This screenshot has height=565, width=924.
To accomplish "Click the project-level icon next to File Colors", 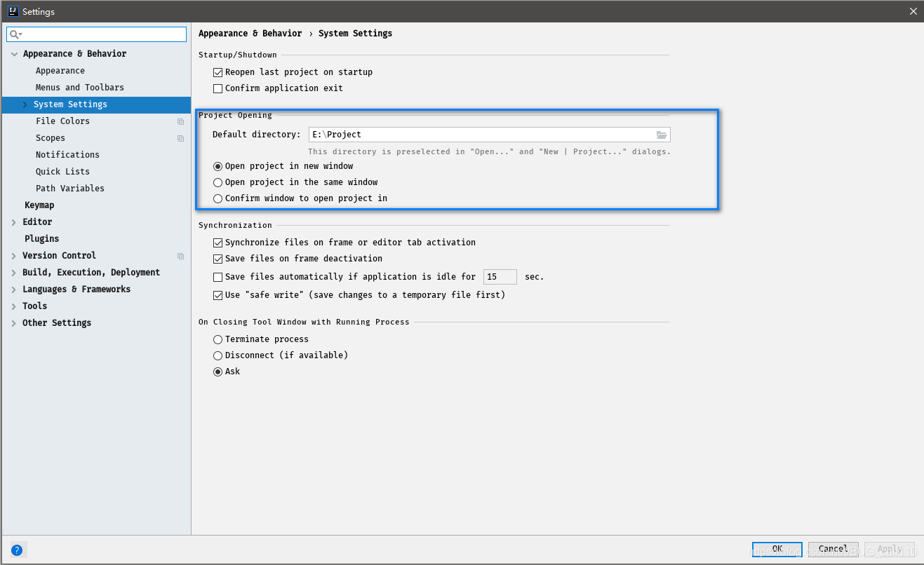I will pyautogui.click(x=180, y=121).
